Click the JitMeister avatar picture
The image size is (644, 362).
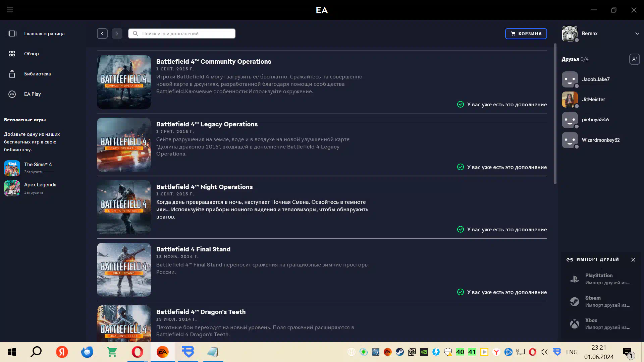tap(570, 100)
